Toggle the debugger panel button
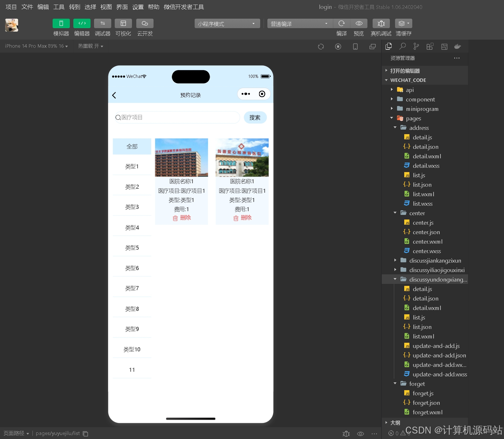The width and height of the screenshot is (504, 439). 103,24
